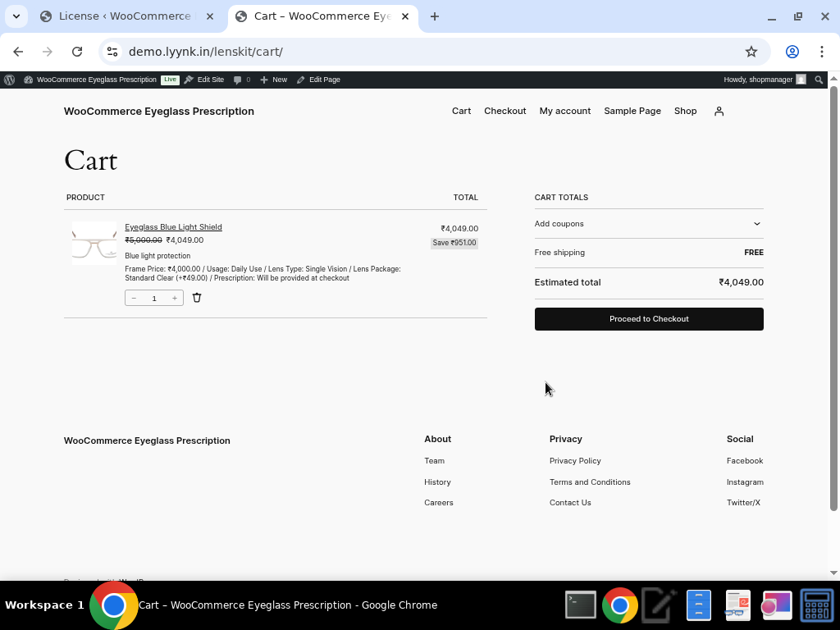Open the Eyeglass Blue Light Shield link

point(173,227)
